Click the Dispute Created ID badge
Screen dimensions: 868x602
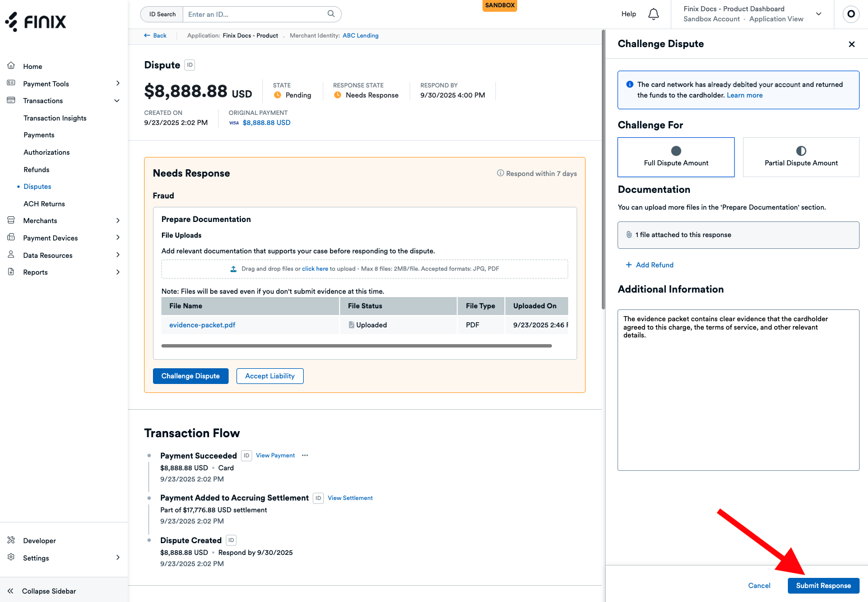click(231, 540)
